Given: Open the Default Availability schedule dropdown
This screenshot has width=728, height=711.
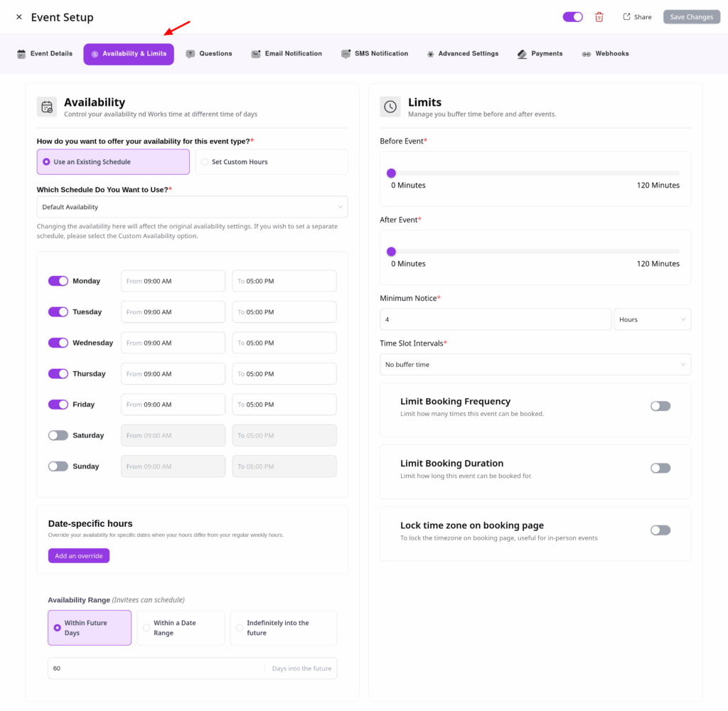Looking at the screenshot, I should pyautogui.click(x=192, y=207).
